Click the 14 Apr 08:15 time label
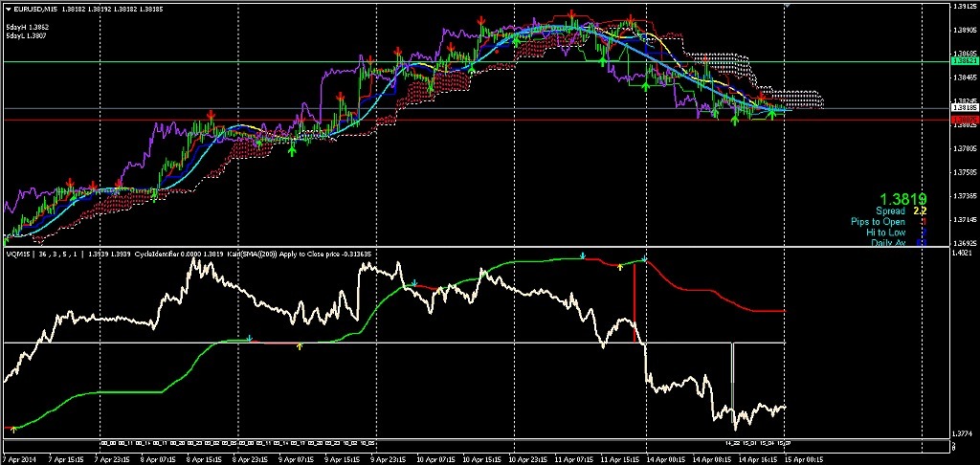The width and height of the screenshot is (980, 465). click(712, 459)
